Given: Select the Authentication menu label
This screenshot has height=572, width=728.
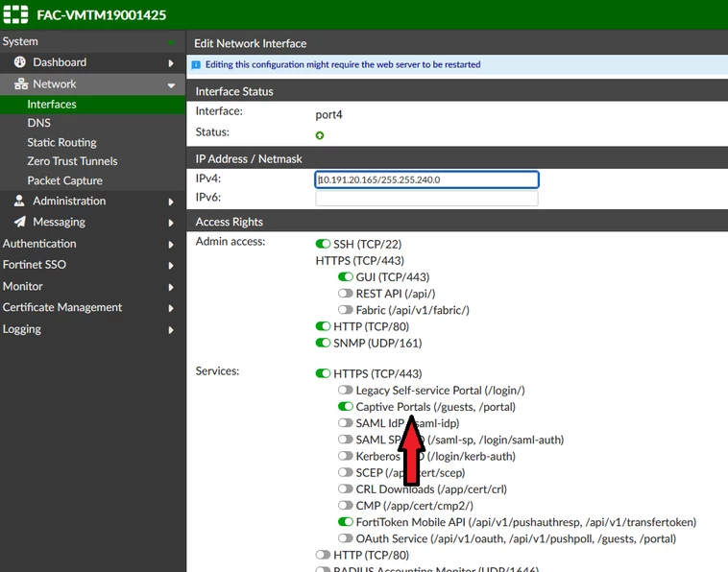Looking at the screenshot, I should click(39, 244).
